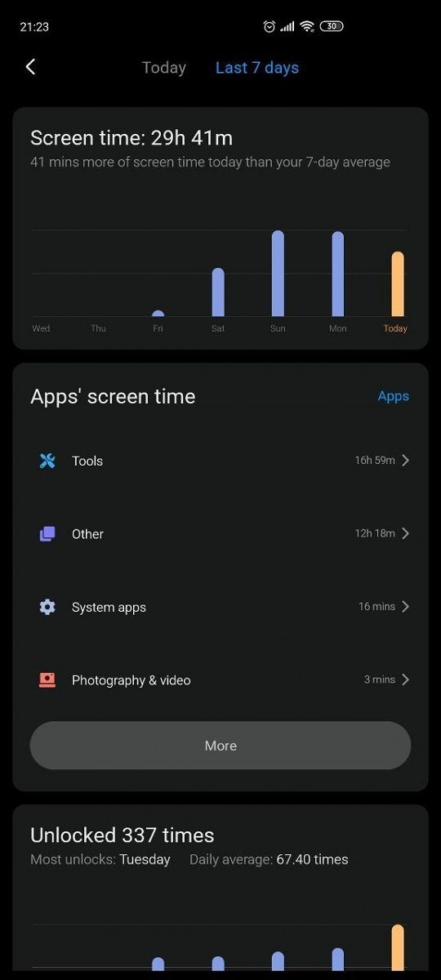Tap the Wi-Fi icon in status bar
This screenshot has height=980, width=441.
[x=307, y=27]
